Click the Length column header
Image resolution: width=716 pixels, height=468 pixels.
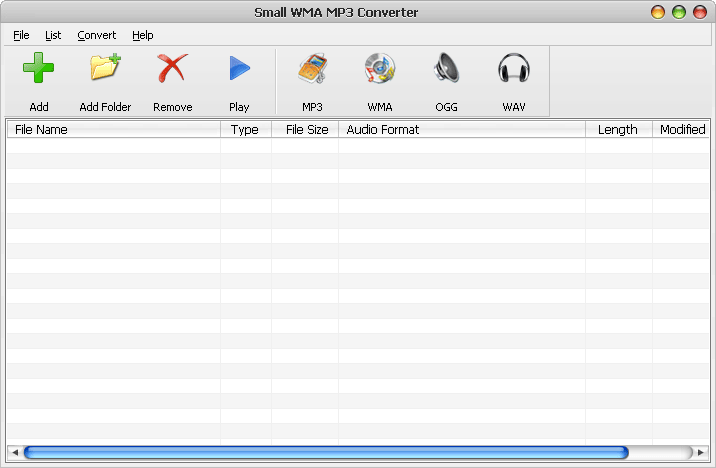(x=618, y=129)
